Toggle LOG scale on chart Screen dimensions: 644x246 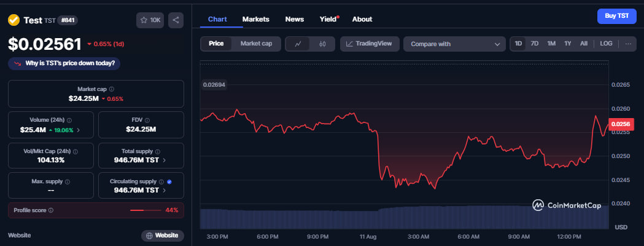pyautogui.click(x=606, y=44)
